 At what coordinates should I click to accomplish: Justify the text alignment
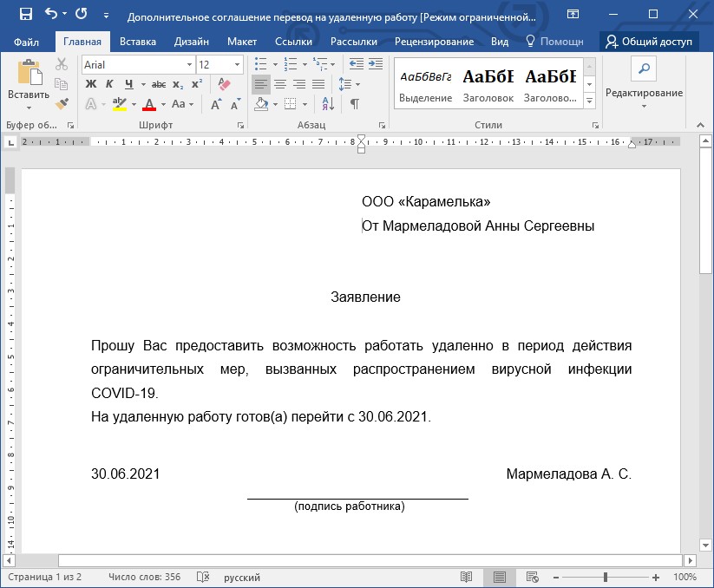click(318, 84)
